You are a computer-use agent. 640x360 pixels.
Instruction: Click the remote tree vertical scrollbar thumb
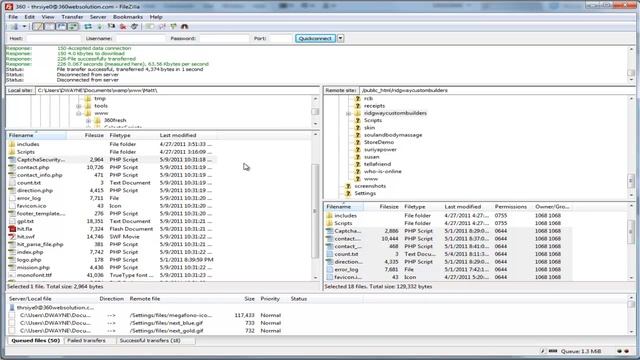tap(631, 180)
